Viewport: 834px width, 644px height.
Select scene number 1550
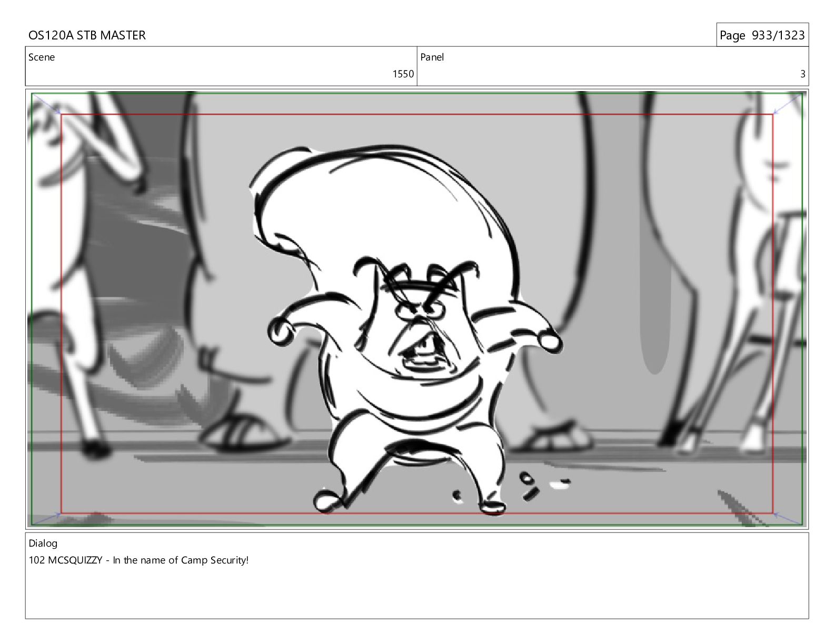pos(403,74)
